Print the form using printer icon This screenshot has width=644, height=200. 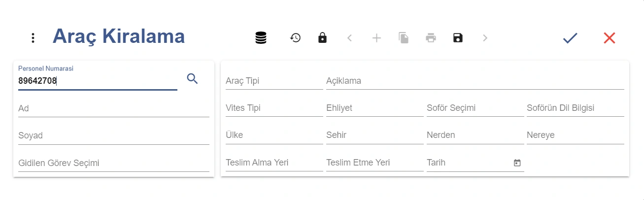pos(431,38)
